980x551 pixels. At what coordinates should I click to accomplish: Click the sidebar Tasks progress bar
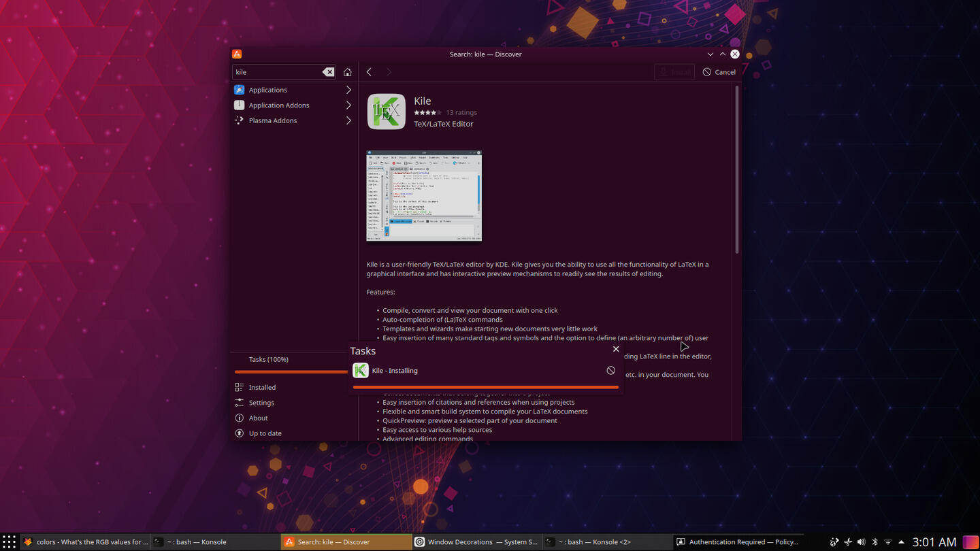pos(291,372)
